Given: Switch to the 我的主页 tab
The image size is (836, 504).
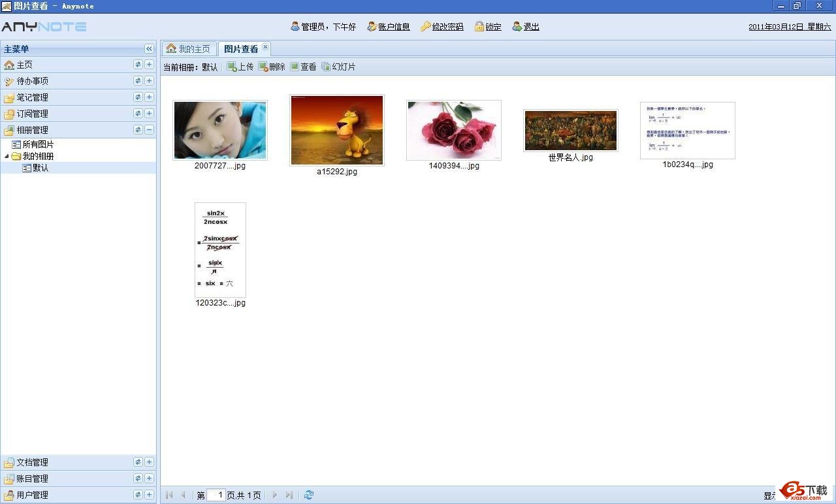Looking at the screenshot, I should click(189, 49).
